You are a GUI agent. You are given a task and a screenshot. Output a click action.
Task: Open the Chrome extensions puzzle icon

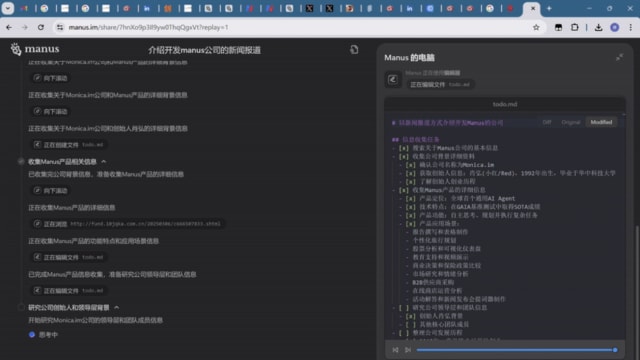click(574, 27)
